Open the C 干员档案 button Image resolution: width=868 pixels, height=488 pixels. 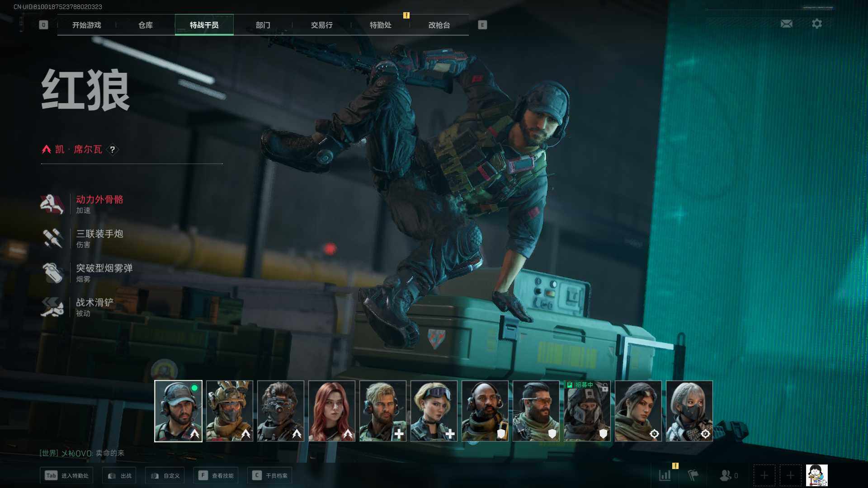click(x=270, y=475)
